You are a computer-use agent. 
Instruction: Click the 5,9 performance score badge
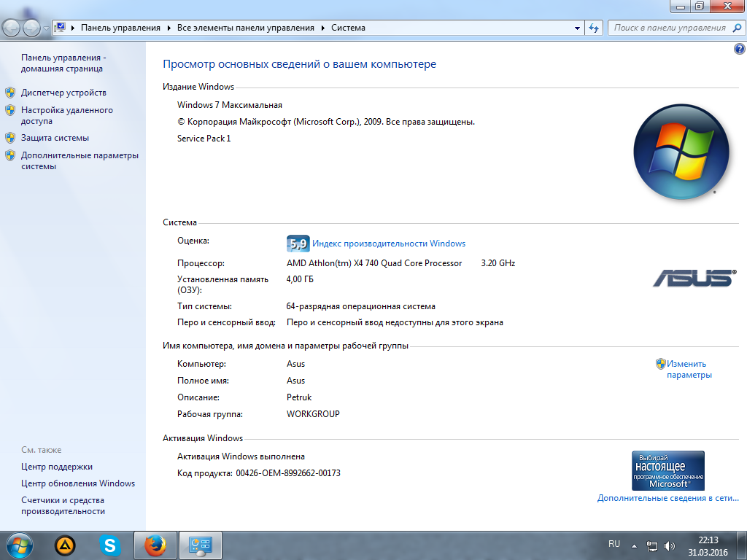[x=298, y=244]
